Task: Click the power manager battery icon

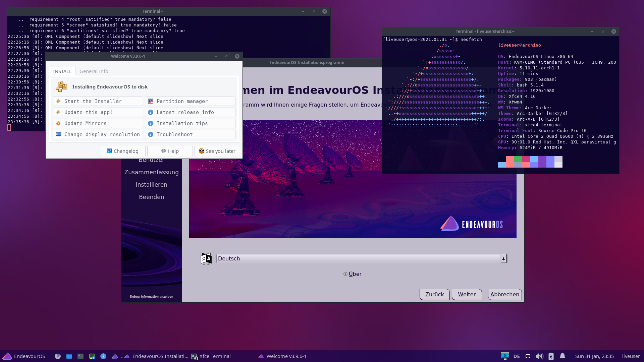Action: [551, 356]
